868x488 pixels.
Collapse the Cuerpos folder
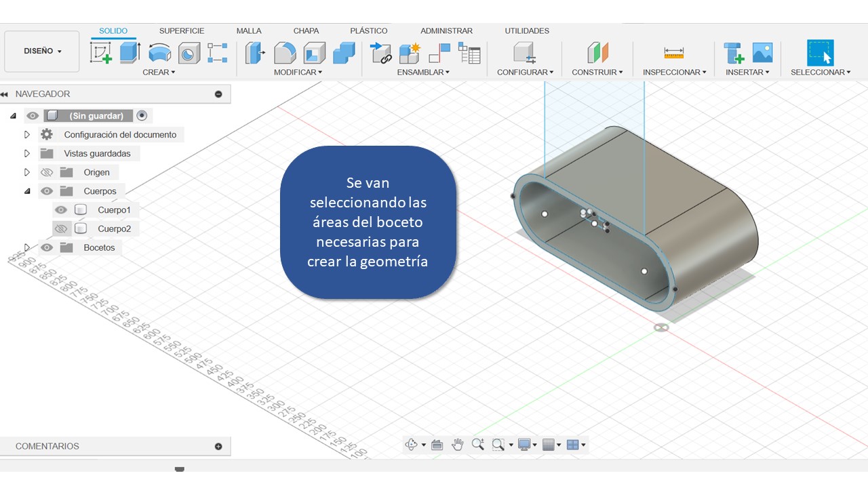pos(27,191)
